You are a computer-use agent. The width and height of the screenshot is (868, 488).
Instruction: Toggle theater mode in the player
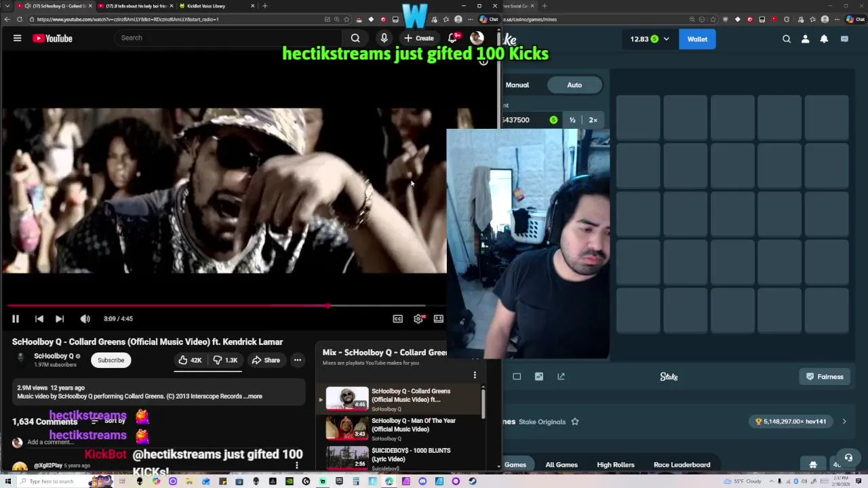pyautogui.click(x=439, y=319)
